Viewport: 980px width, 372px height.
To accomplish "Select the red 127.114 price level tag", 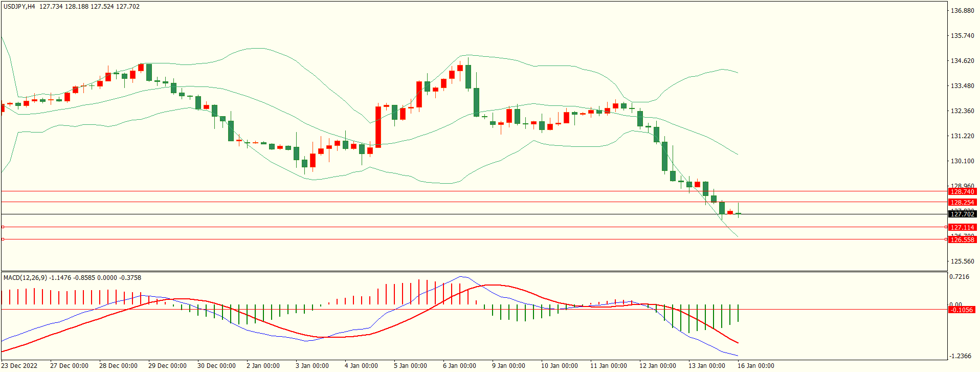I will (x=962, y=227).
